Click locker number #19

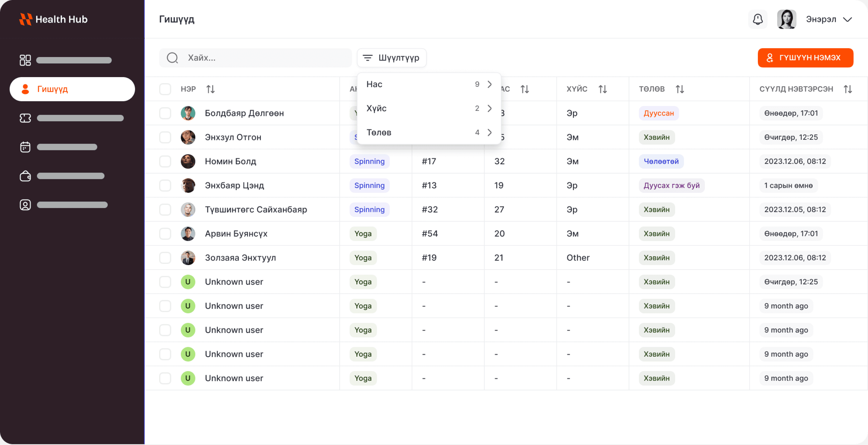(429, 258)
